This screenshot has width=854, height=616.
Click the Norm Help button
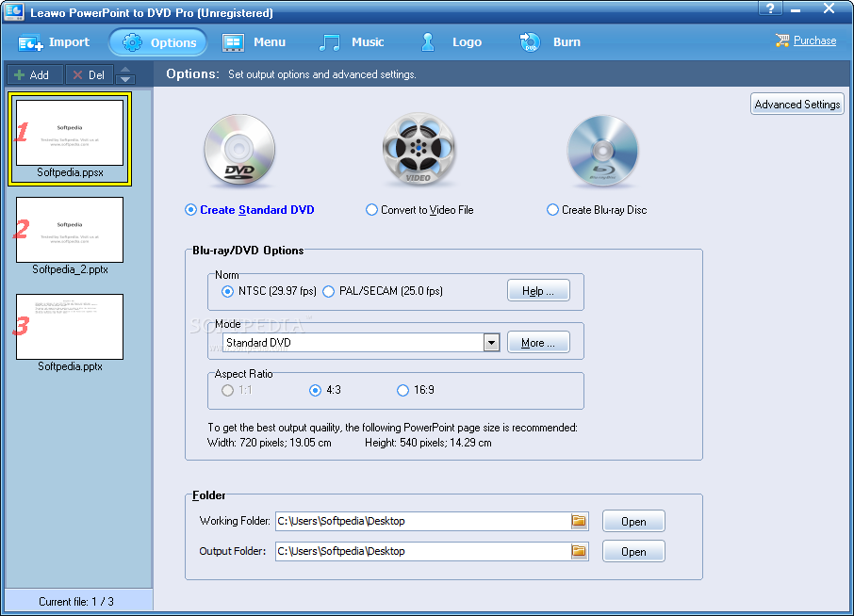pyautogui.click(x=538, y=291)
